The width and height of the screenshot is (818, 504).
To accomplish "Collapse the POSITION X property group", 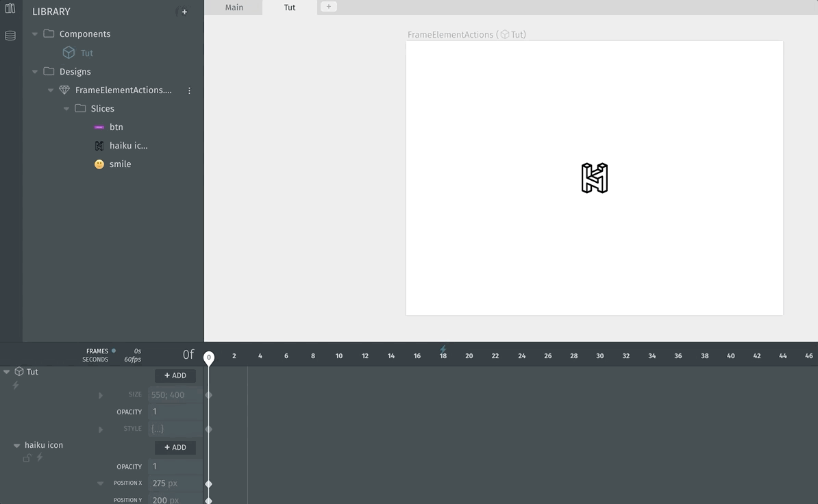I will click(x=100, y=483).
